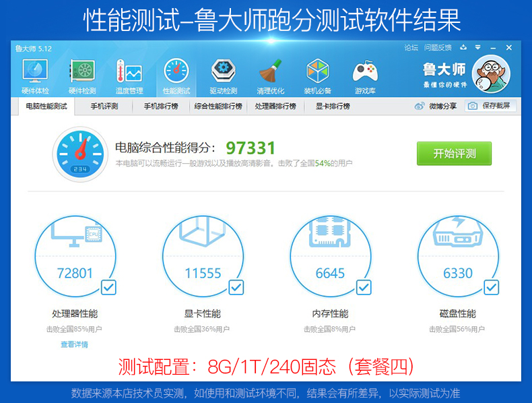
Task: Open 游戏库 game controller icon
Action: (365, 71)
